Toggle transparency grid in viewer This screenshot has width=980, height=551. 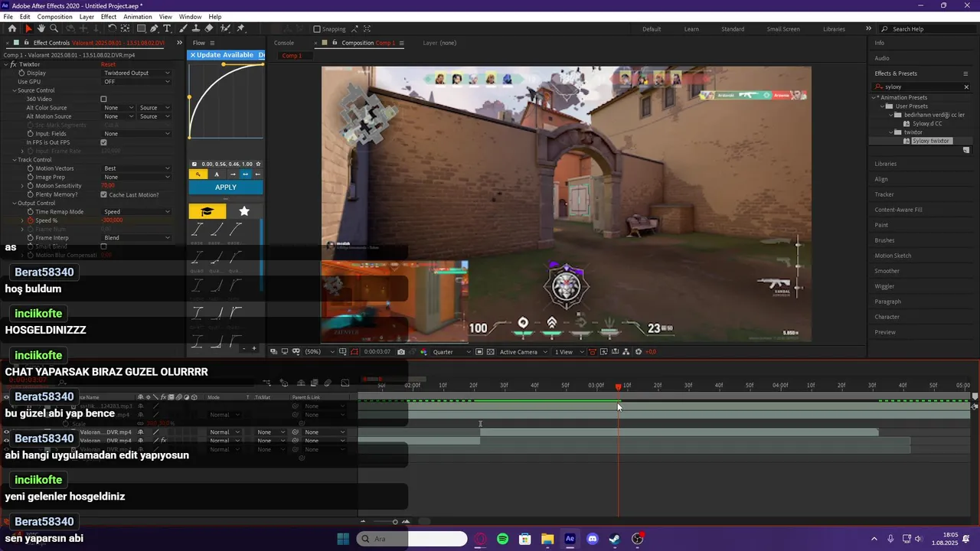pyautogui.click(x=490, y=351)
